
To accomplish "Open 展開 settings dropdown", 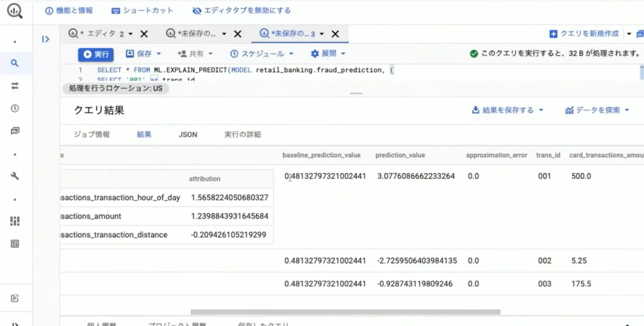I will click(x=328, y=54).
